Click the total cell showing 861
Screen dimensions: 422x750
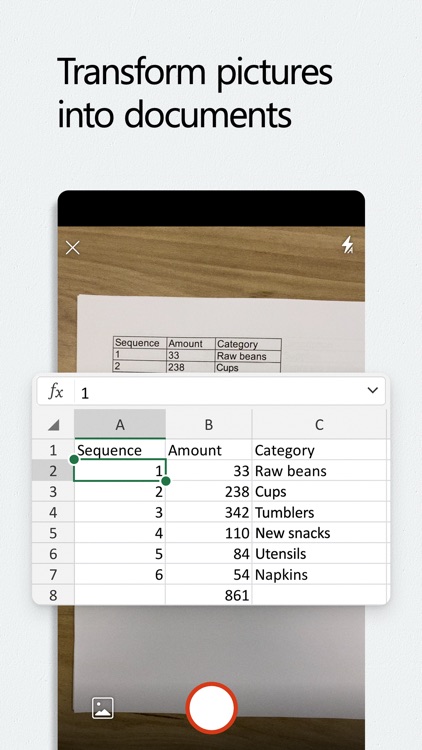point(209,595)
